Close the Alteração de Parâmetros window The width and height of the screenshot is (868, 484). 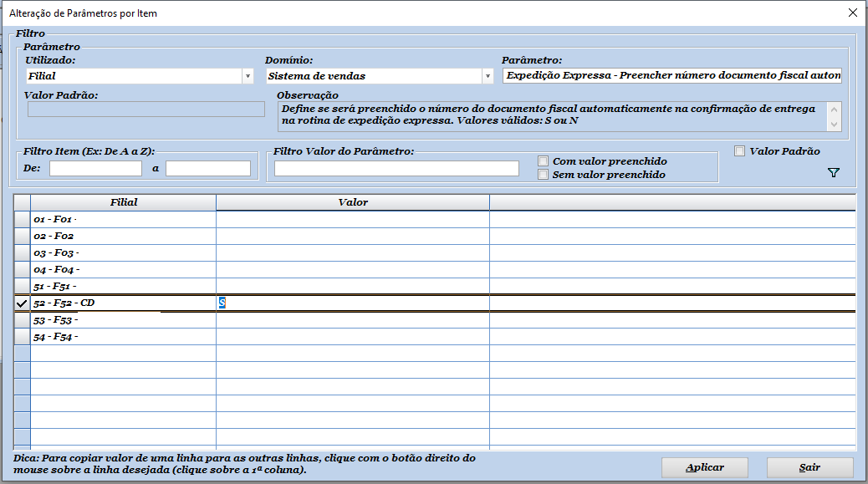[852, 13]
